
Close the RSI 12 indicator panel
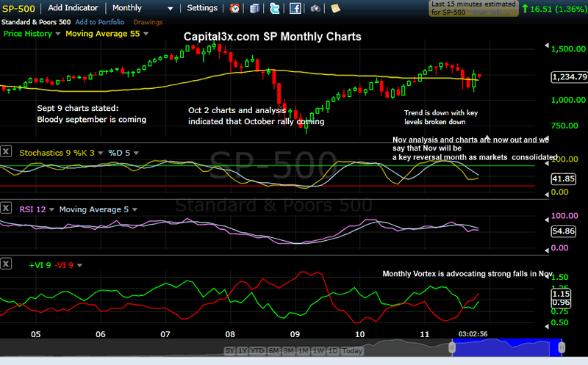7,209
